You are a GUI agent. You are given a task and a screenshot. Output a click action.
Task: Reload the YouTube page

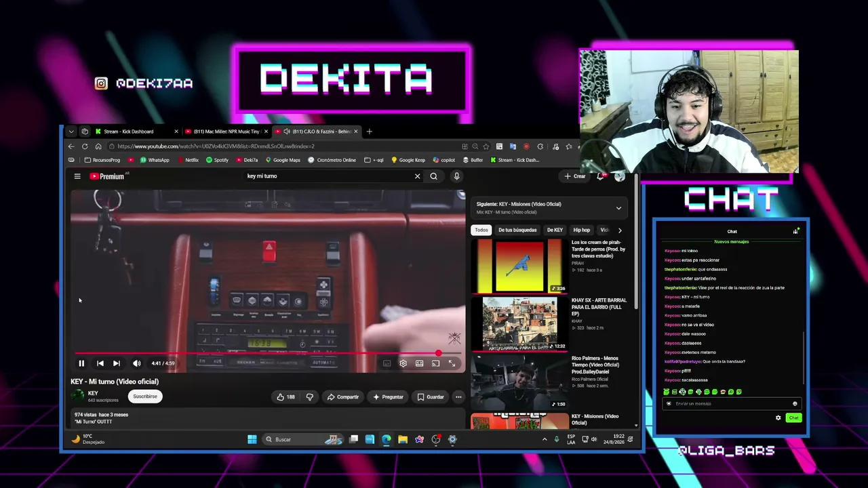[x=85, y=146]
